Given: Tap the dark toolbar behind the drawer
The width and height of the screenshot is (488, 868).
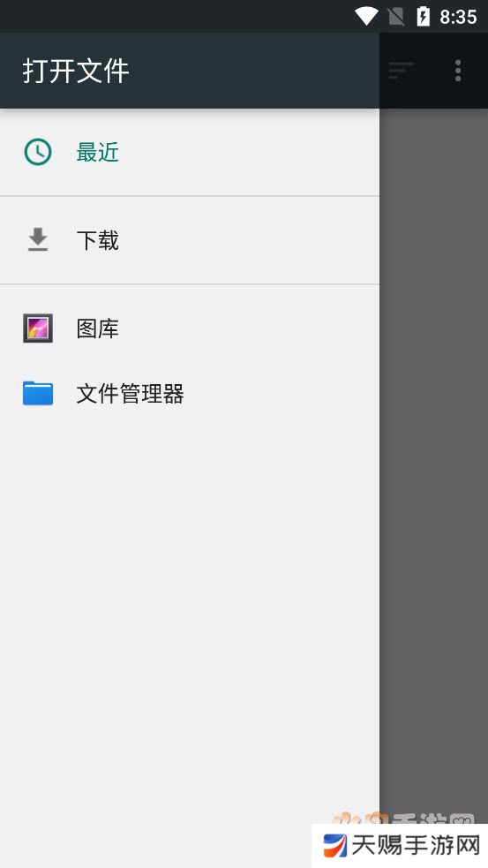Looking at the screenshot, I should tap(434, 71).
